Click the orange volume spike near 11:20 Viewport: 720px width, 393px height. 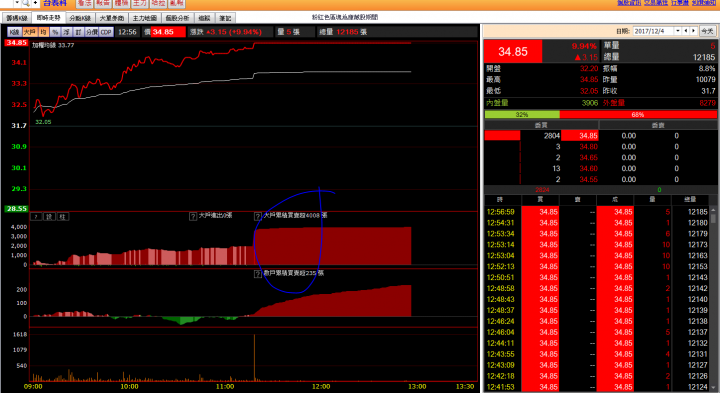[x=254, y=358]
